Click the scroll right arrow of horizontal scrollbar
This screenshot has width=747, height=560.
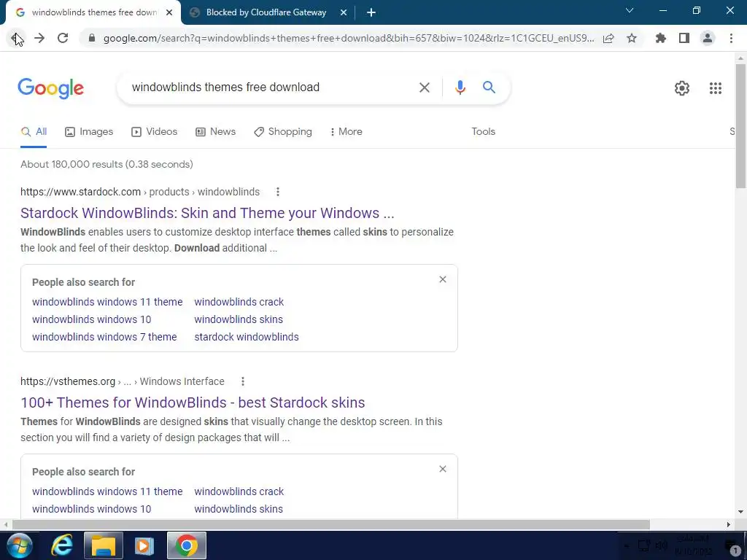[x=729, y=525]
